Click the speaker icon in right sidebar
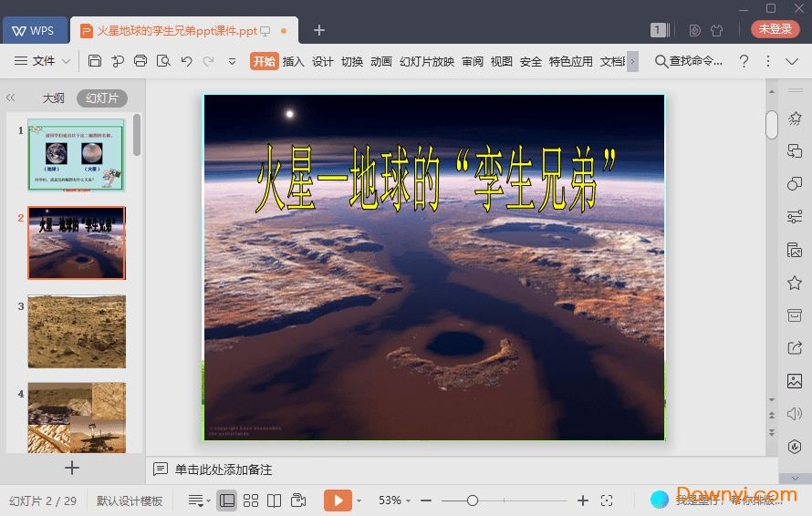This screenshot has height=516, width=812. (795, 414)
